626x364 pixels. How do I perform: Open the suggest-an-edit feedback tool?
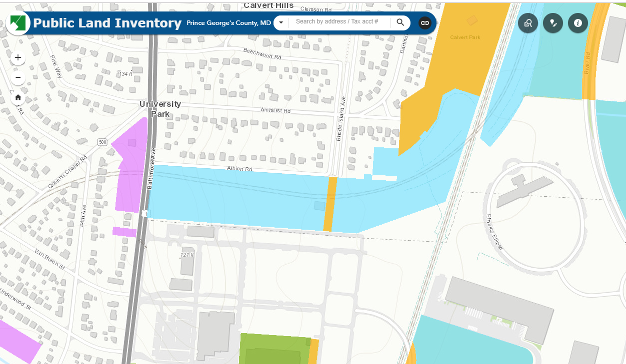click(x=552, y=23)
